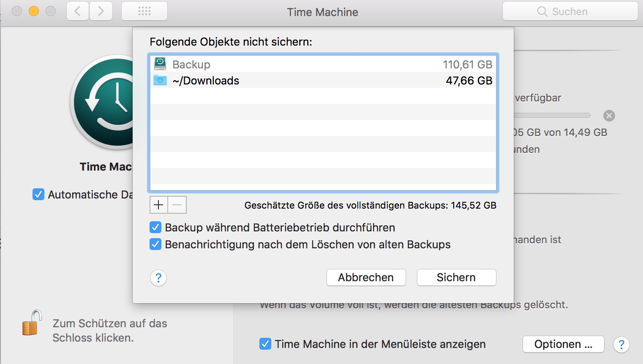
Task: Remove the selected item with the minus button
Action: (177, 205)
